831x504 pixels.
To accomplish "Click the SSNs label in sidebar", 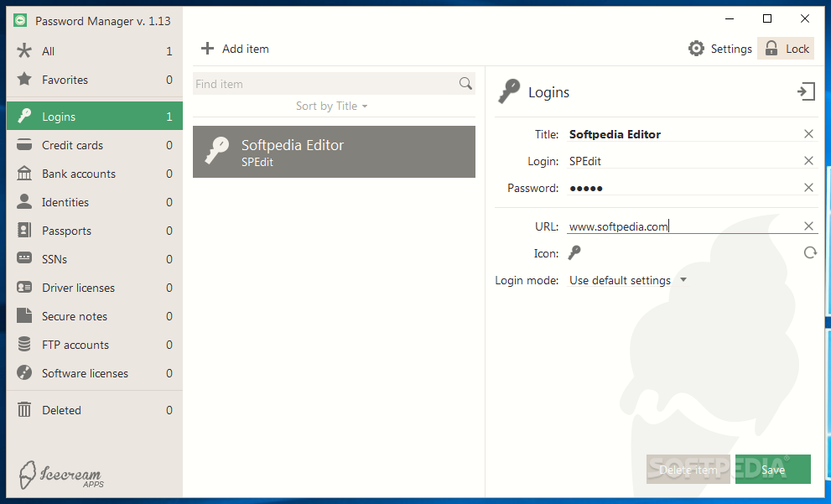I will pos(54,259).
